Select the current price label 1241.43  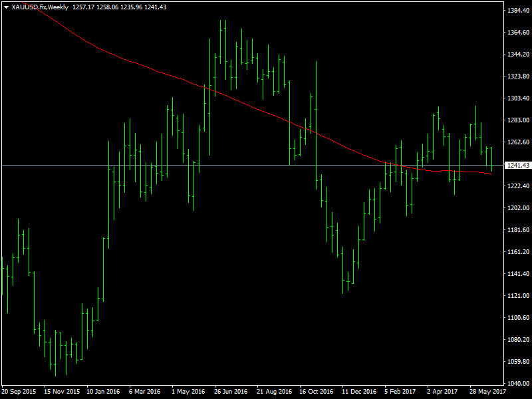click(x=518, y=165)
